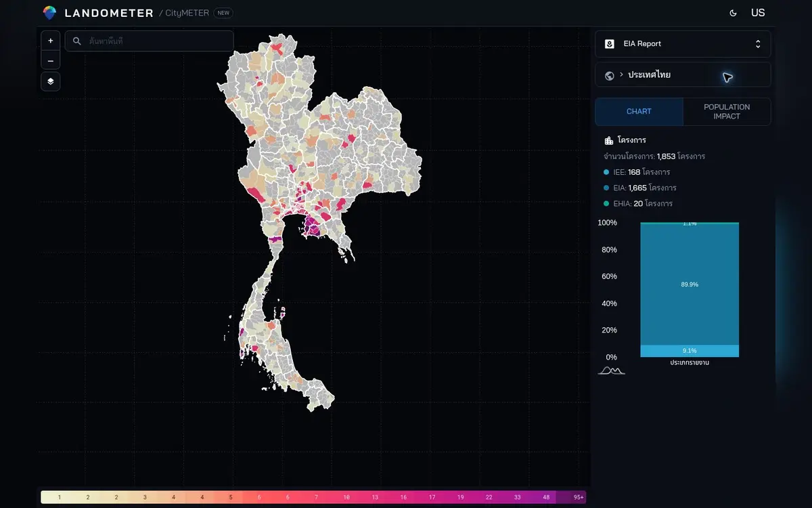Click the building icon beside โครงการ

[x=609, y=140]
